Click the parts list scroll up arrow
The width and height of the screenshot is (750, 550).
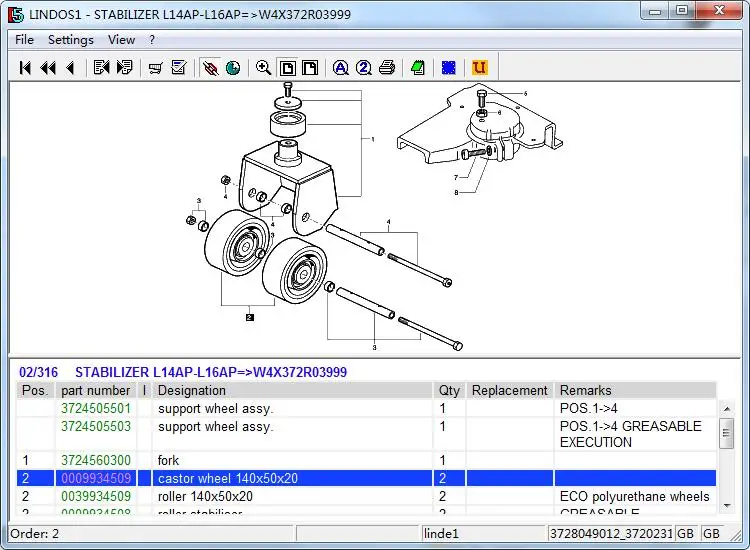click(x=727, y=409)
